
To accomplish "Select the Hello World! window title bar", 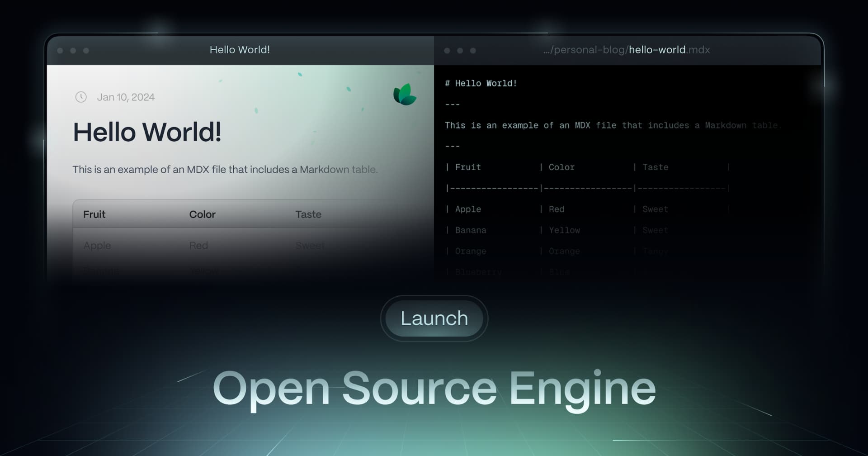I will (x=240, y=50).
